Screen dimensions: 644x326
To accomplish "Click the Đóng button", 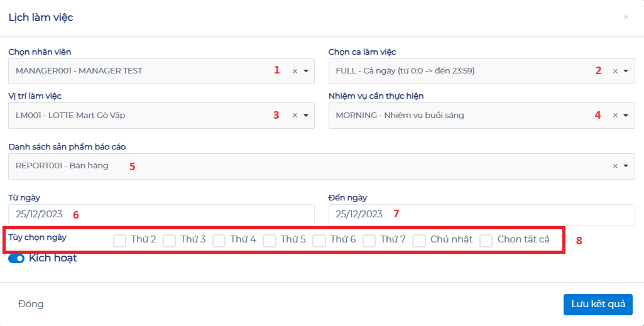I will coord(31,304).
